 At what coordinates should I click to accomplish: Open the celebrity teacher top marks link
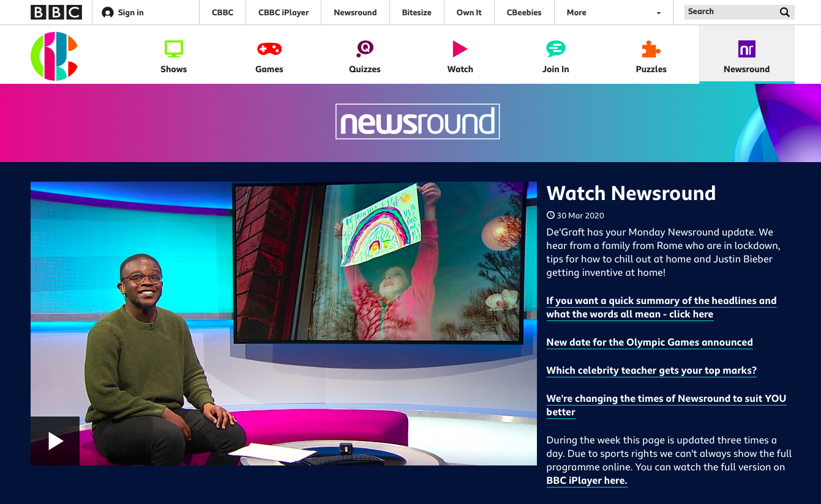coord(651,371)
